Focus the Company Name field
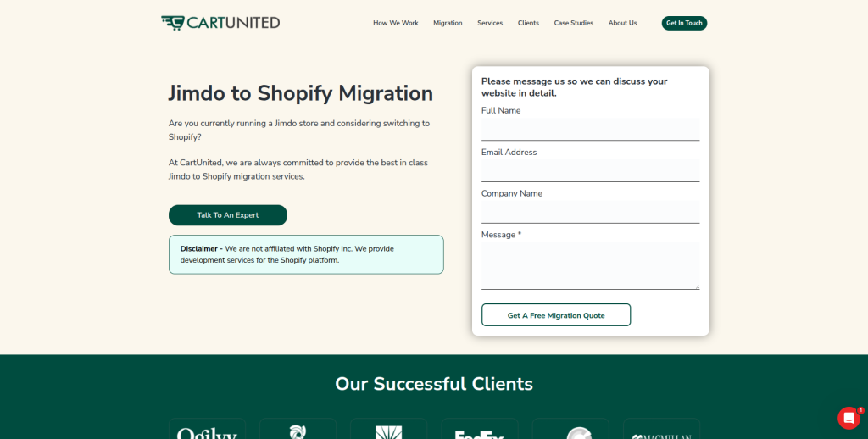The image size is (868, 439). coord(590,212)
